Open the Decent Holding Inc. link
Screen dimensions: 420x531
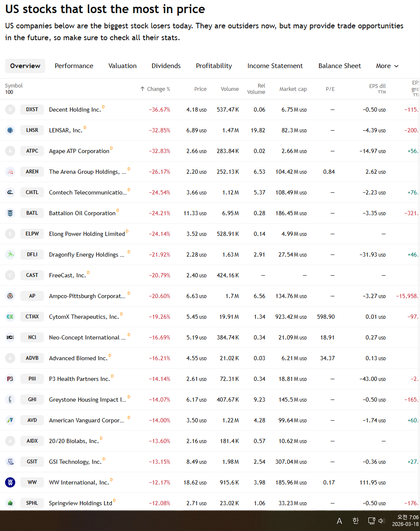[x=75, y=109]
